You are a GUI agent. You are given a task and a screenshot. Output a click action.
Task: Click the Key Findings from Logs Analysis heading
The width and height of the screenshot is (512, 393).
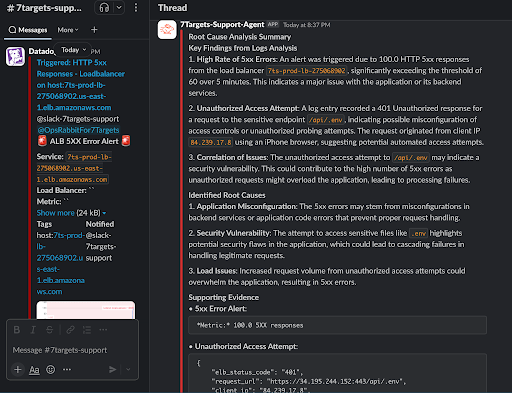(243, 48)
